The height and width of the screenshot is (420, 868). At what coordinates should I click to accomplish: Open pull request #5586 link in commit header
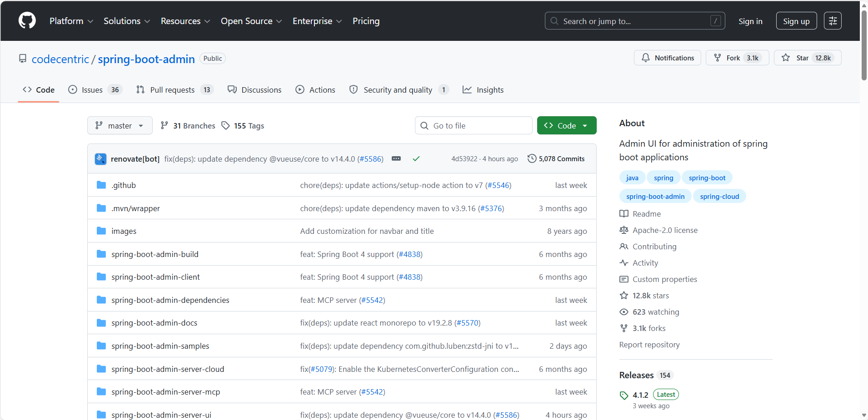point(370,158)
